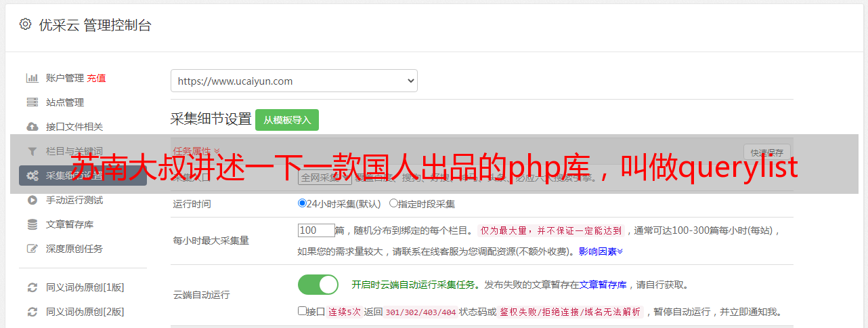Open the blue 文章暂存库 link in the description
Image resolution: width=868 pixels, height=328 pixels.
[x=603, y=285]
